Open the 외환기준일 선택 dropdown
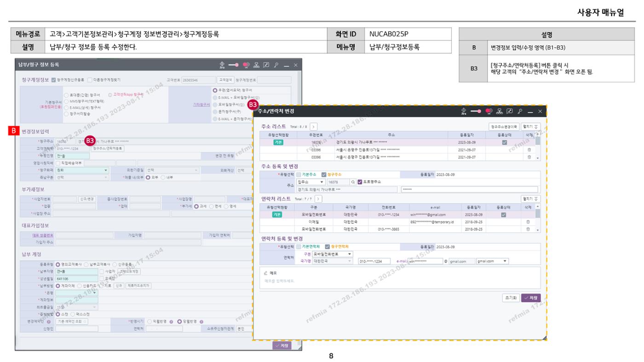Screen dimensions: 644x362 coord(172,170)
